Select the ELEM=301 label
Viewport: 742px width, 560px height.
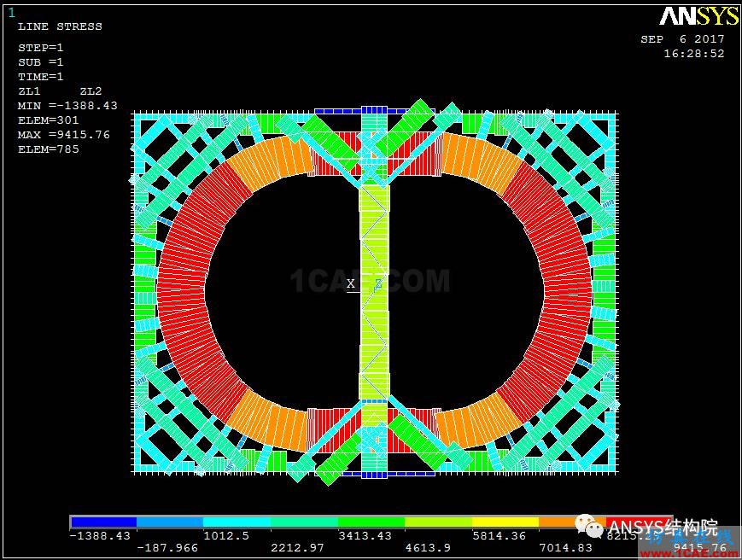[49, 120]
